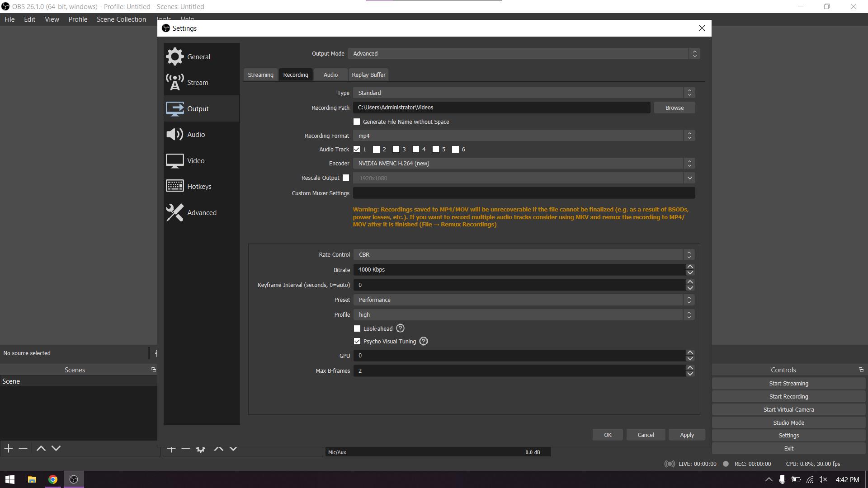Open Advanced settings tools icon
The height and width of the screenshot is (488, 868).
[x=175, y=212]
